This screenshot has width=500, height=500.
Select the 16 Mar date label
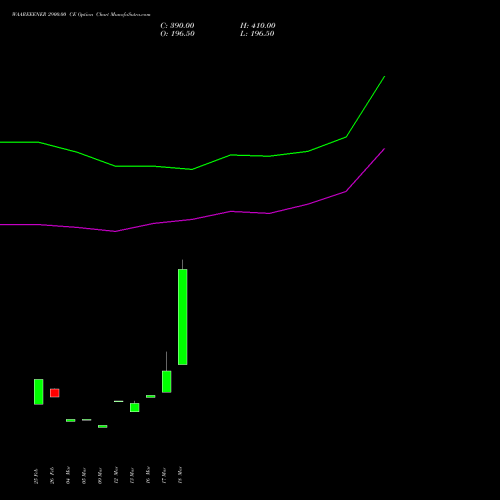click(149, 475)
